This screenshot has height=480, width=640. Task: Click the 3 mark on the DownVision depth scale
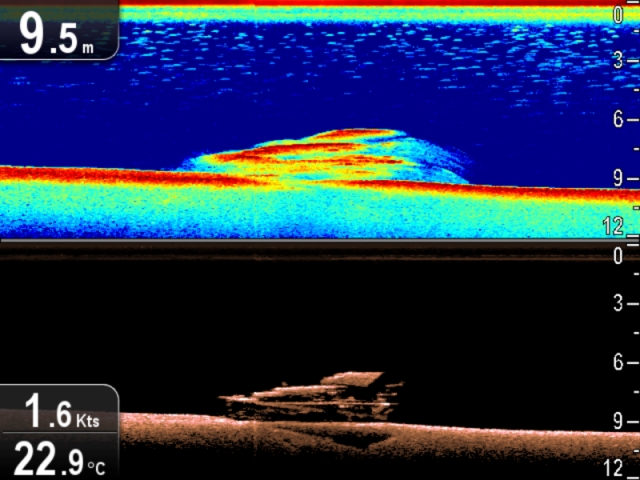coord(618,303)
